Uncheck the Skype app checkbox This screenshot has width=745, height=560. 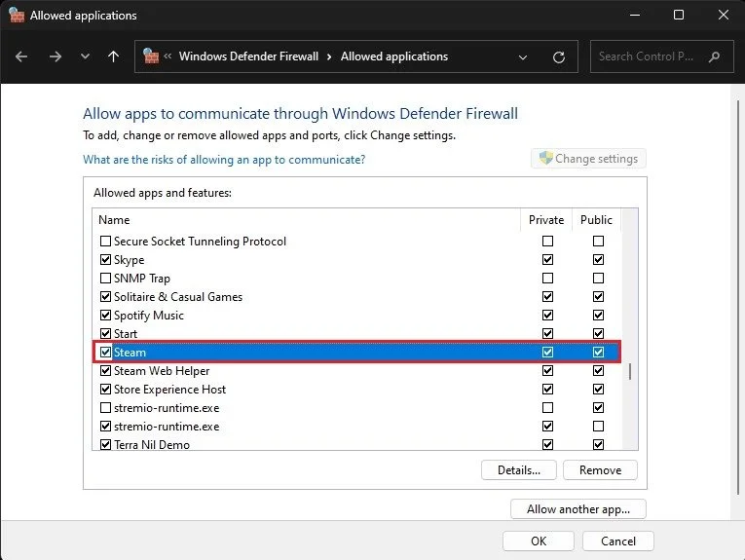(x=105, y=260)
